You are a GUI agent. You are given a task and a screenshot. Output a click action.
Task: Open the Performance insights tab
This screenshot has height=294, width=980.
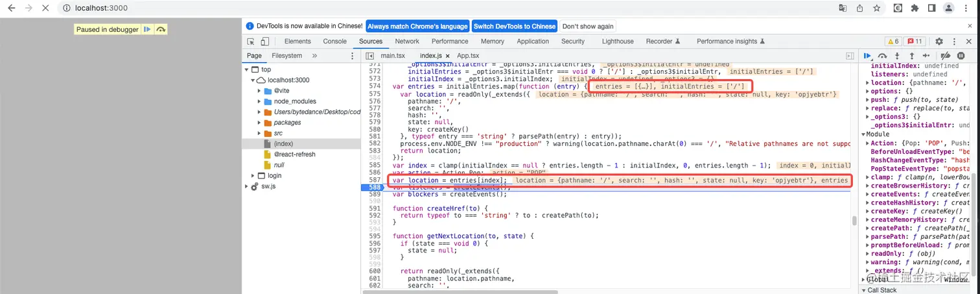point(731,42)
